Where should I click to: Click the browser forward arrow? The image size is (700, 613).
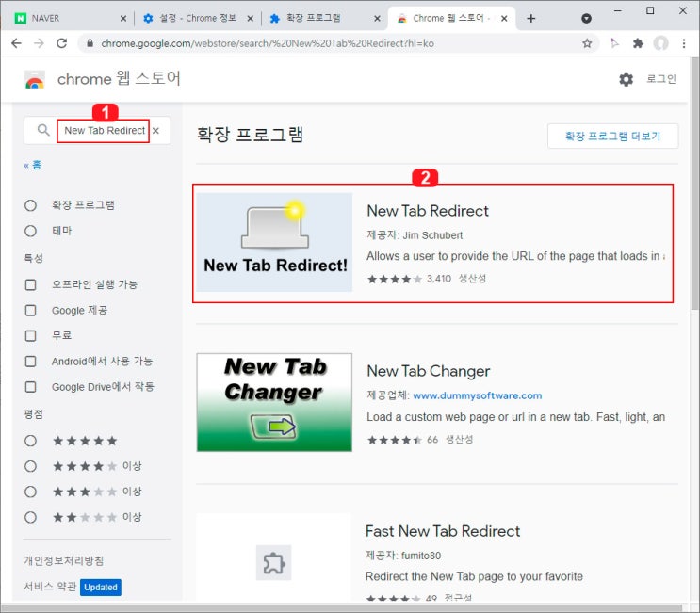[x=39, y=43]
